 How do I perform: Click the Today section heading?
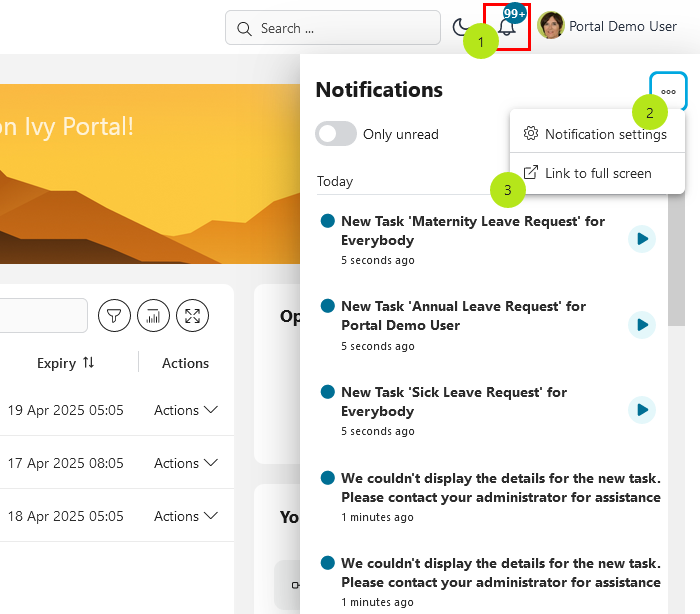(x=335, y=181)
